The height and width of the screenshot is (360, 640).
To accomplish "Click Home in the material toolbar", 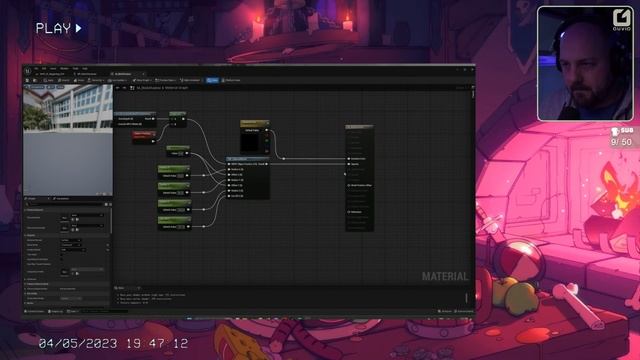I will 79,80.
